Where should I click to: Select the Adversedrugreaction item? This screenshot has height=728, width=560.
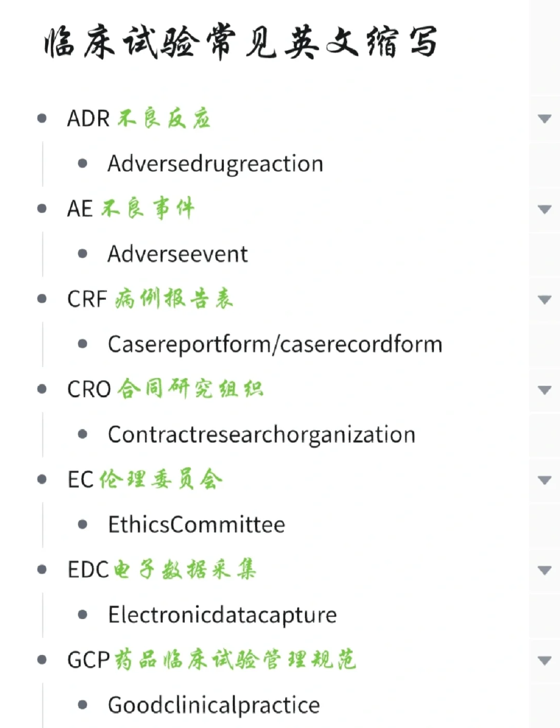coord(215,164)
